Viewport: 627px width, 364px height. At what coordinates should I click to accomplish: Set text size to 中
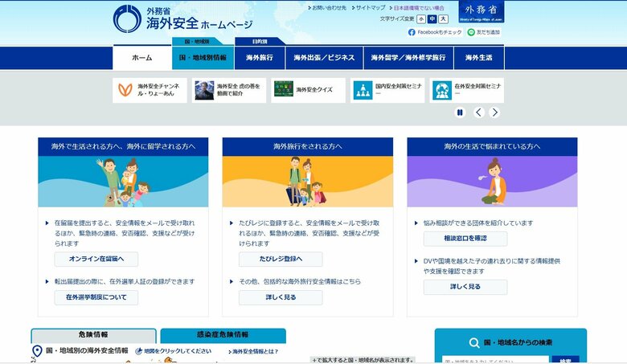432,18
